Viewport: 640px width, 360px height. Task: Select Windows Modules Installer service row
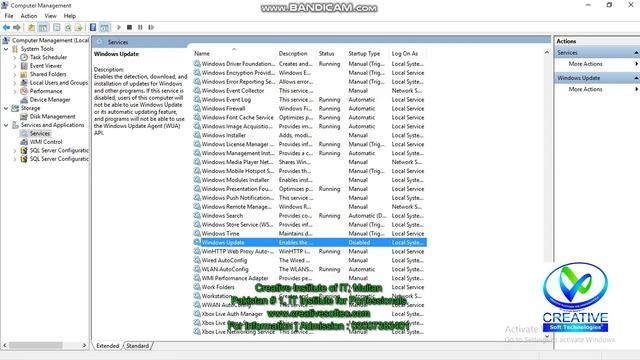point(310,180)
